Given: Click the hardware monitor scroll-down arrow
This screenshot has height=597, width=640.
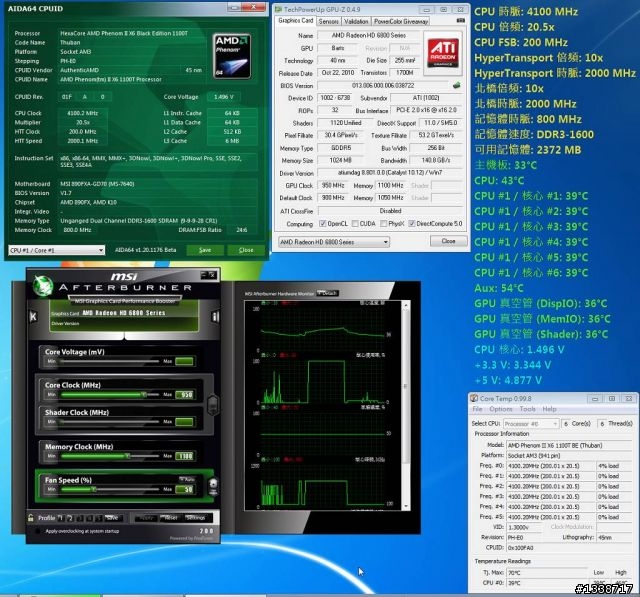Looking at the screenshot, I should [x=406, y=506].
